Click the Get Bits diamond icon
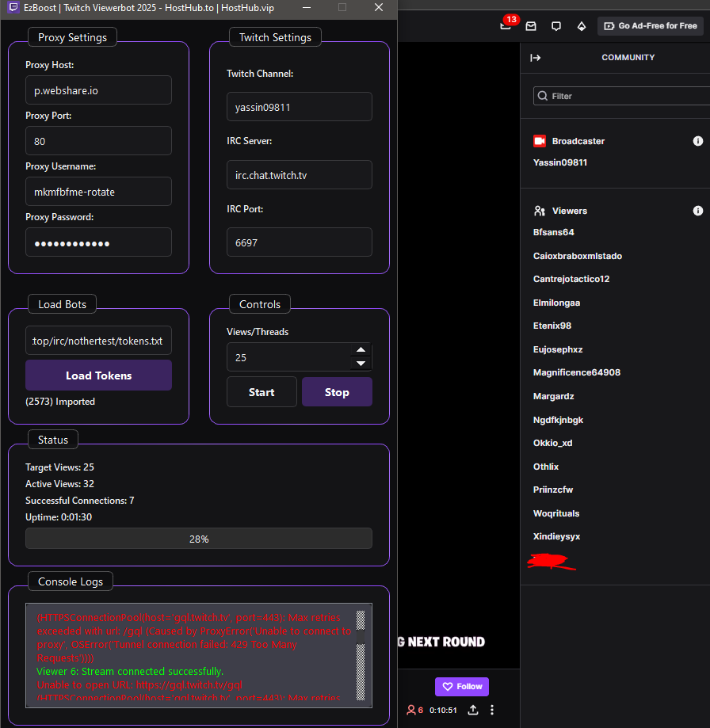This screenshot has width=710, height=728. [582, 26]
